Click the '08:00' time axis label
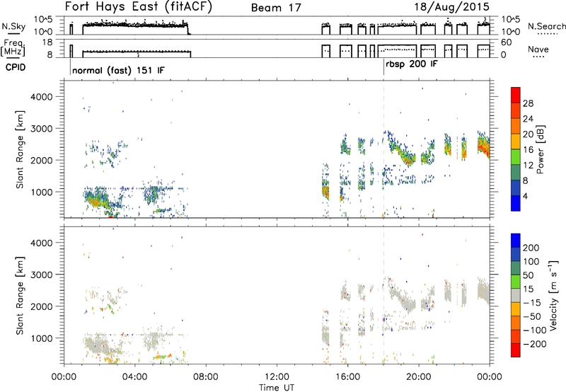Image resolution: width=566 pixels, height=392 pixels. point(206,377)
